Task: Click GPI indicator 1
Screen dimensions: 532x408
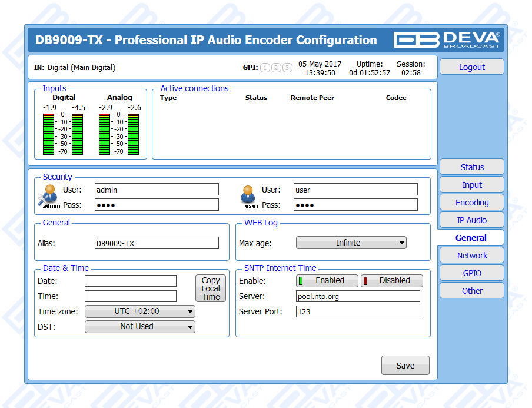Action: [x=265, y=68]
